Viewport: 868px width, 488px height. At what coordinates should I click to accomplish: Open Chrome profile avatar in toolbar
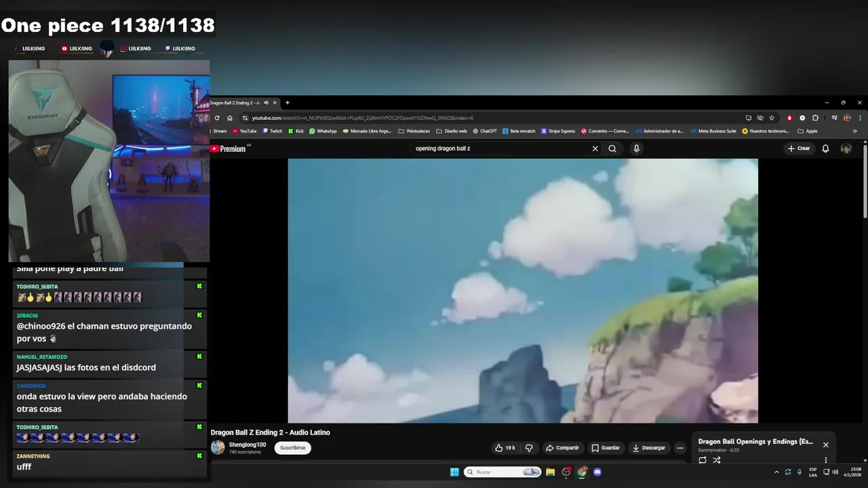coord(847,118)
